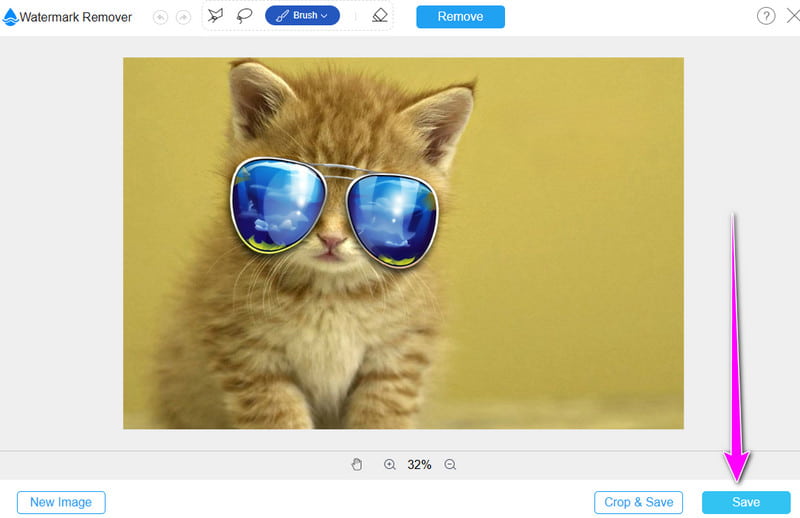Open the help question mark icon
Viewport: 800px width, 518px height.
[766, 16]
